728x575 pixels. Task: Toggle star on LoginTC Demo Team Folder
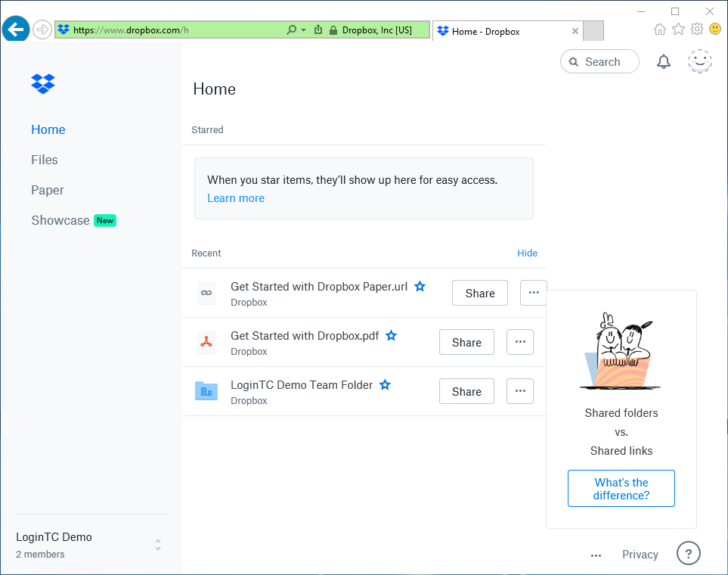pos(385,385)
